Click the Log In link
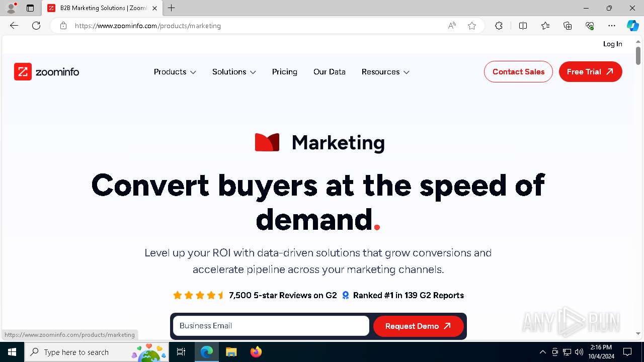Image resolution: width=644 pixels, height=362 pixels. coord(612,44)
